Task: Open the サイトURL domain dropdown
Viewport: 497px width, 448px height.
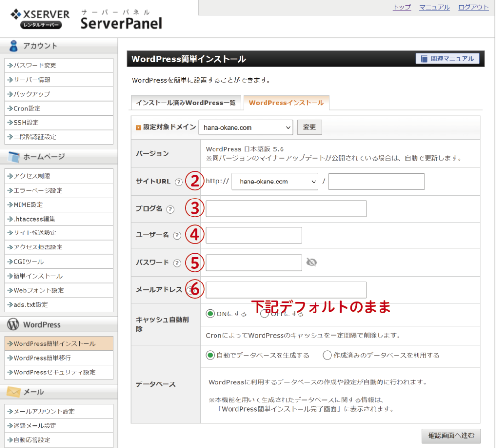Action: (x=275, y=182)
